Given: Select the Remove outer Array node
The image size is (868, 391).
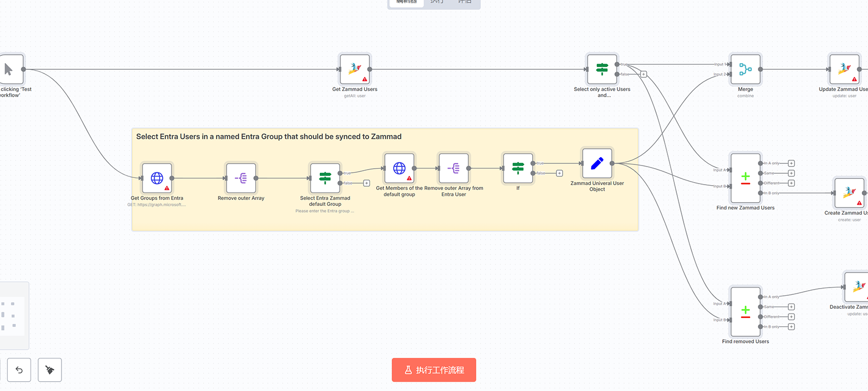Looking at the screenshot, I should (241, 178).
